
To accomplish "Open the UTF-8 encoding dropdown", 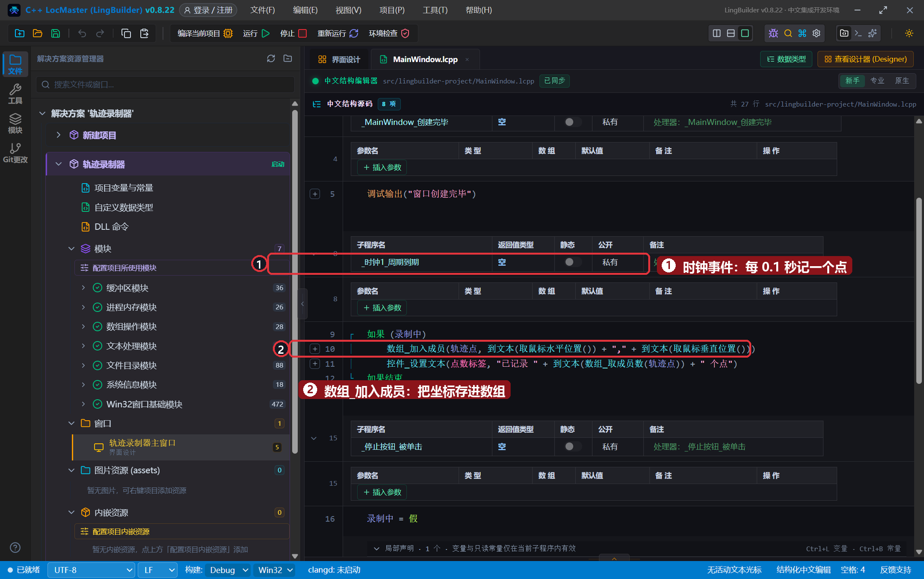I will [91, 570].
